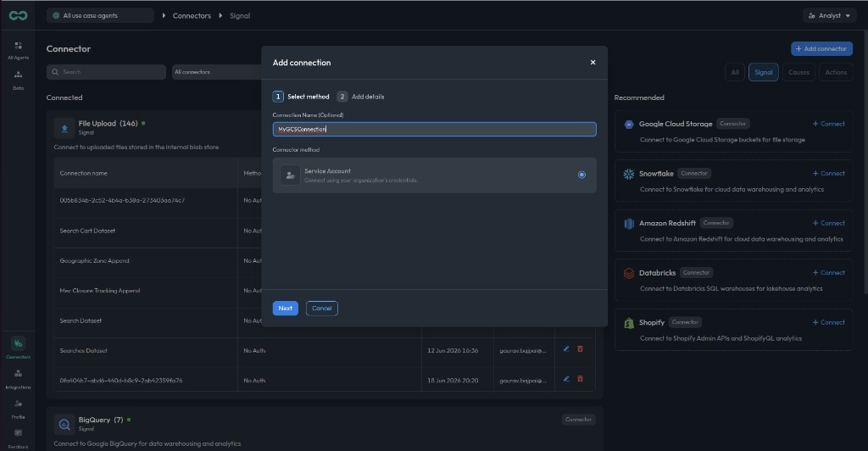Click the search magnifier icon

coord(55,72)
